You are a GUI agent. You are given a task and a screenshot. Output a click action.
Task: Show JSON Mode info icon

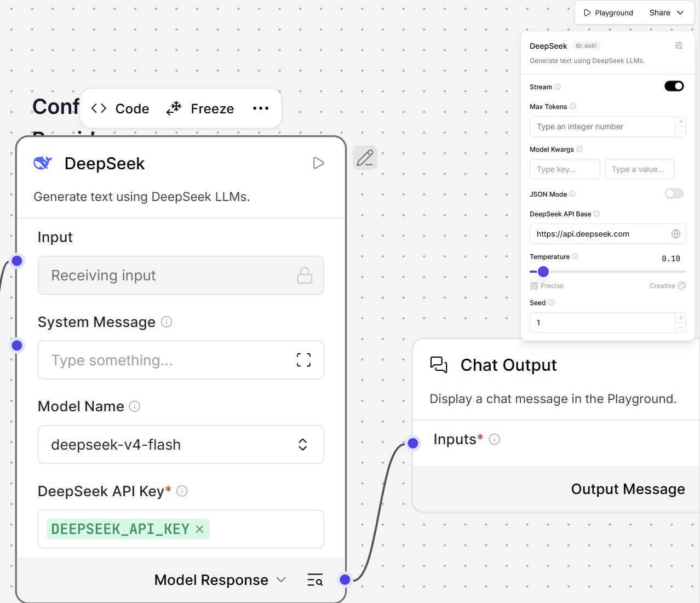pyautogui.click(x=572, y=194)
